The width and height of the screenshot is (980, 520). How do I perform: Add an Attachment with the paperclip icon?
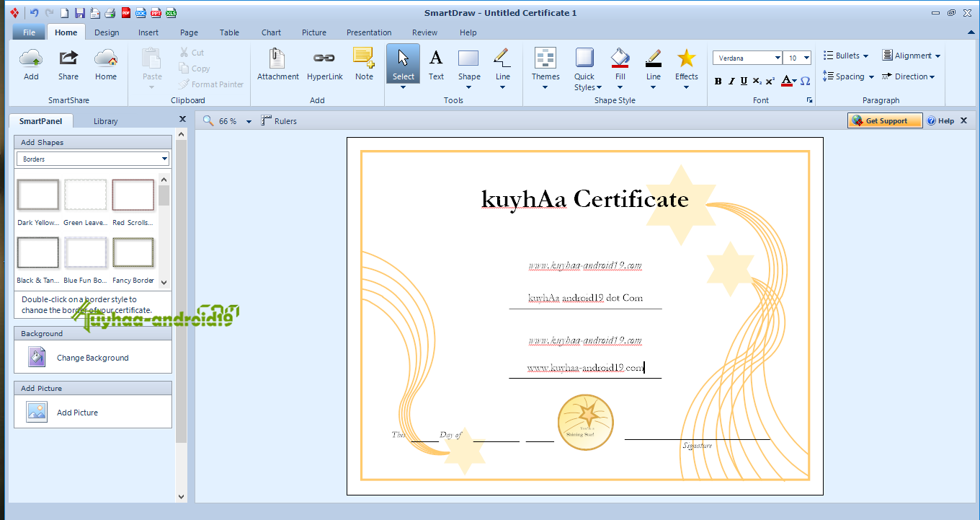[278, 64]
